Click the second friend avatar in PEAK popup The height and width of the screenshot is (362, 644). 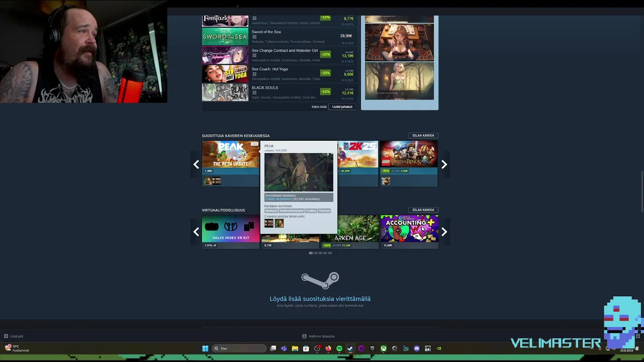(279, 223)
